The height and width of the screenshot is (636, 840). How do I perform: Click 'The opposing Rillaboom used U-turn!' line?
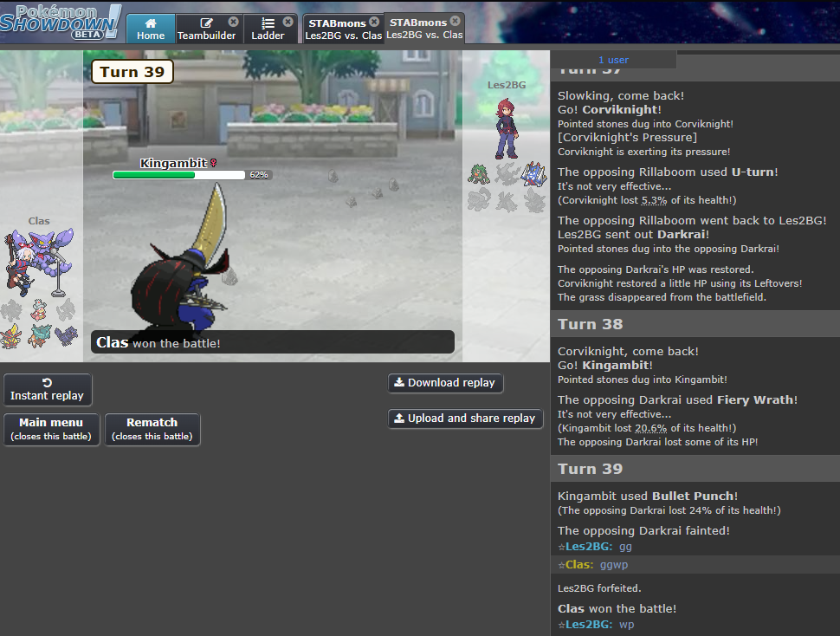(668, 172)
